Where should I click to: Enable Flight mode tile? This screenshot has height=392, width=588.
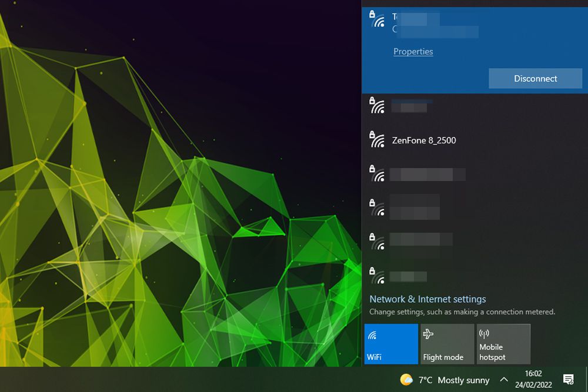click(447, 344)
